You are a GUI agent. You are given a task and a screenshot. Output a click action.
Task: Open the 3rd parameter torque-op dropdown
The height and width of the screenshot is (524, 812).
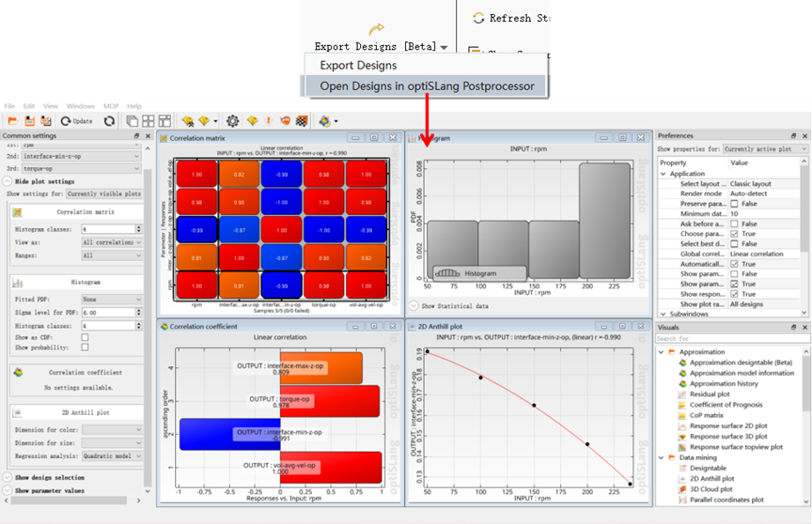(x=82, y=169)
